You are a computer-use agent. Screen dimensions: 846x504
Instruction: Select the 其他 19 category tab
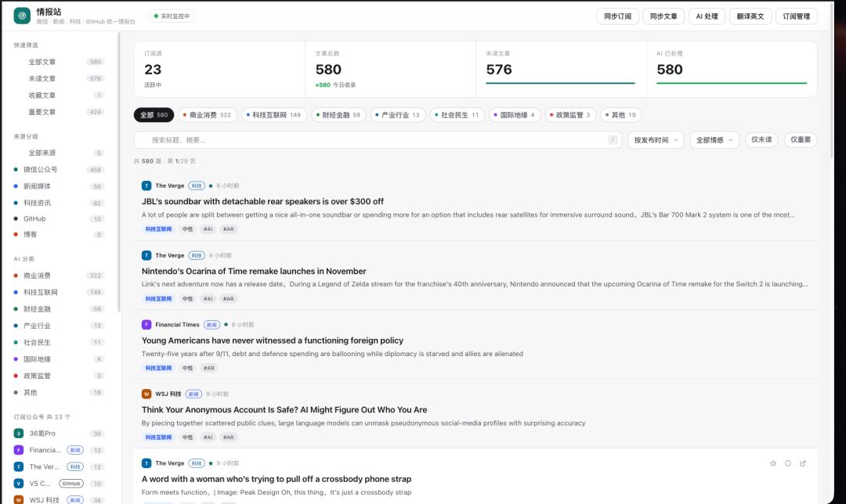click(x=621, y=115)
